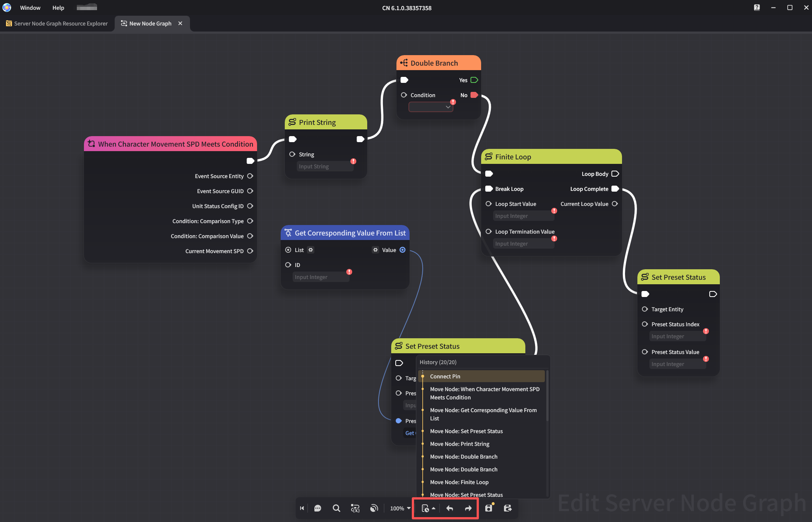Screen dimensions: 812x522
Task: Open the Condition dropdown in Double Branch
Action: (x=431, y=107)
